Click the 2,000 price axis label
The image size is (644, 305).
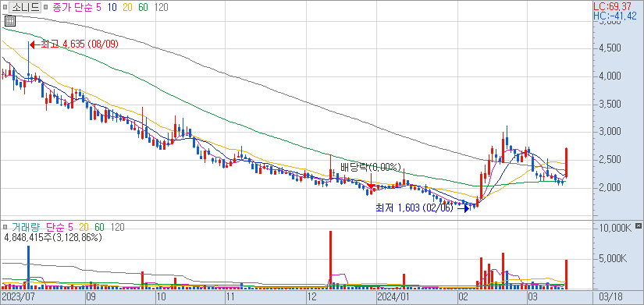(x=610, y=187)
